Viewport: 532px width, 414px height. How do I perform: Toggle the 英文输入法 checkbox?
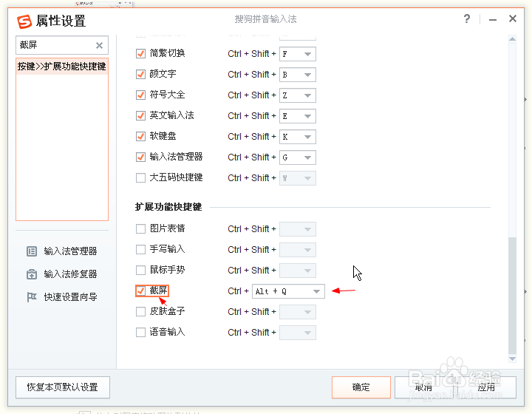point(140,116)
